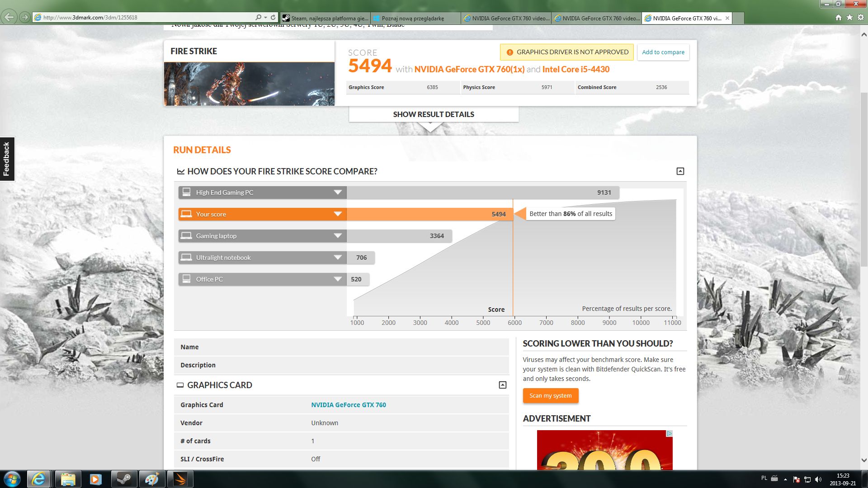The height and width of the screenshot is (488, 868).
Task: Expand the Office PC dropdown arrow
Action: point(337,279)
